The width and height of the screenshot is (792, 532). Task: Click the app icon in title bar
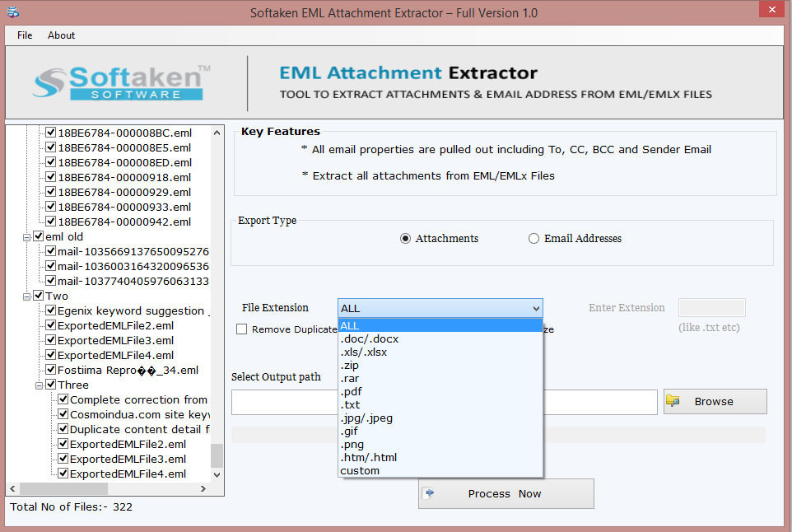13,12
